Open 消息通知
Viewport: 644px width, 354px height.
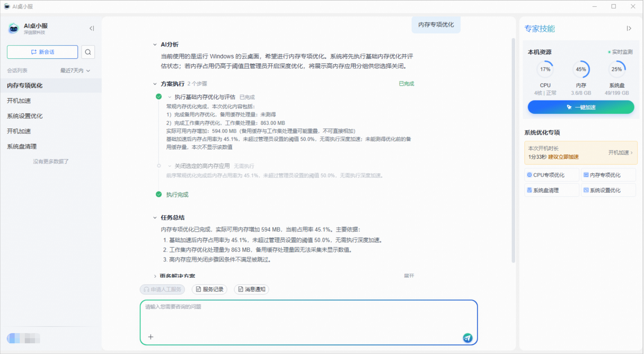click(252, 289)
